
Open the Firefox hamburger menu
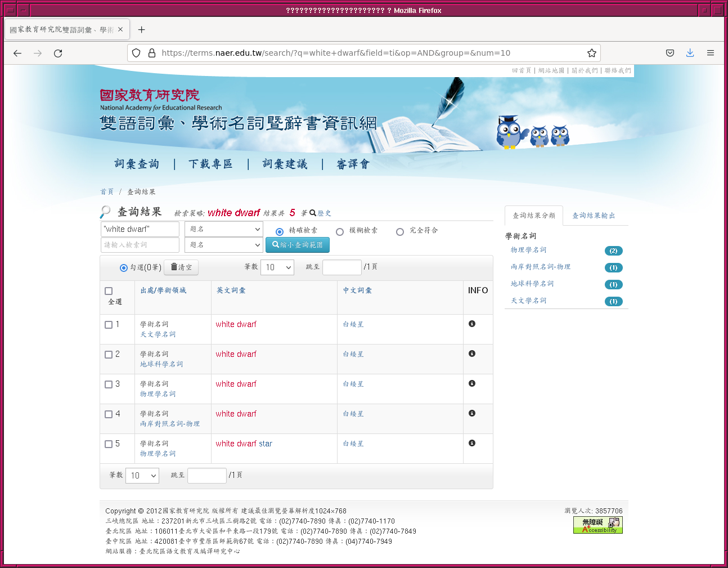pyautogui.click(x=711, y=53)
